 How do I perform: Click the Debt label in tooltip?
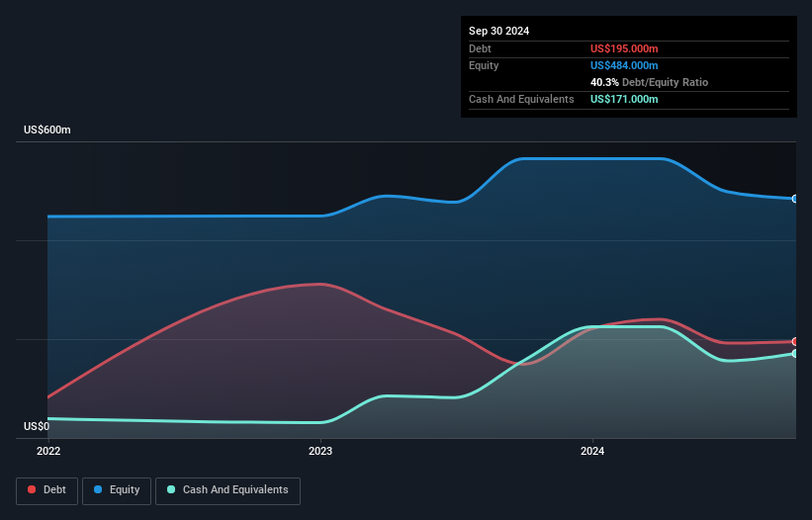[x=480, y=48]
